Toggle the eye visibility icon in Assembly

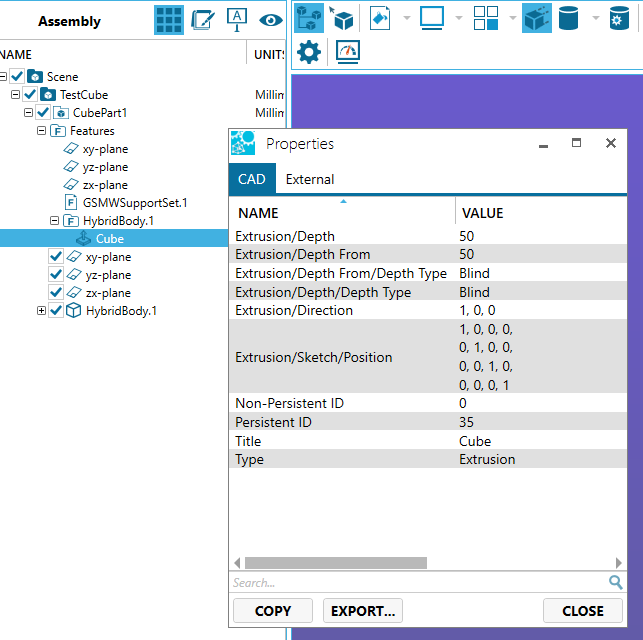coord(270,20)
